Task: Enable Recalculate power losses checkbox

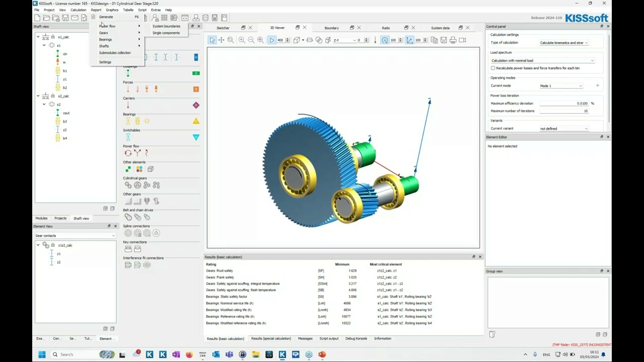Action: click(x=493, y=68)
